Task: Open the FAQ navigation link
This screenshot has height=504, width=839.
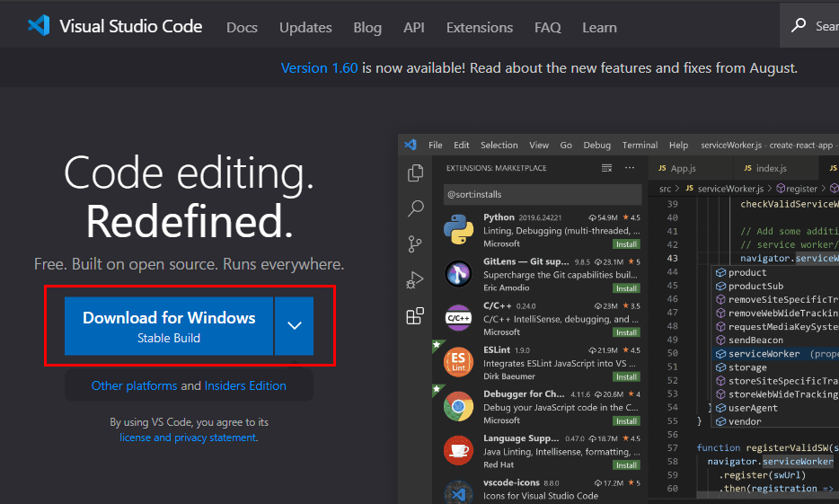Action: click(547, 27)
